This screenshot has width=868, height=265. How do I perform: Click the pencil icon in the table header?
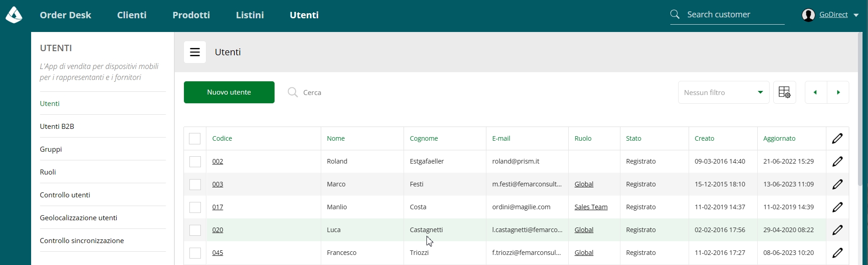(x=837, y=138)
